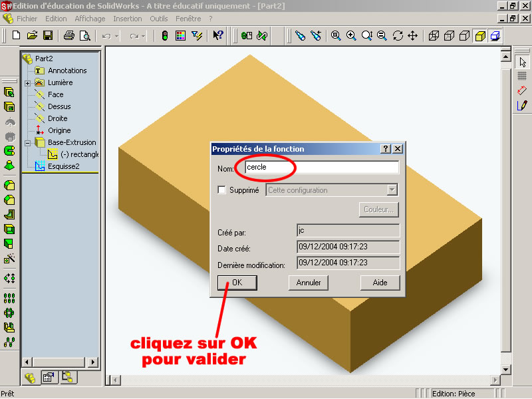
Task: Click the Annuler button
Action: 309,283
